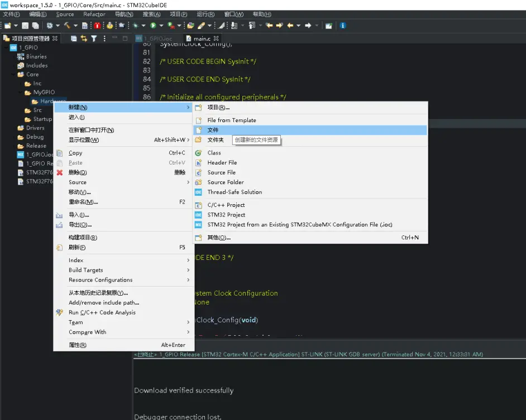
Task: Open dropdown next to the gear icon
Action: [x=58, y=26]
